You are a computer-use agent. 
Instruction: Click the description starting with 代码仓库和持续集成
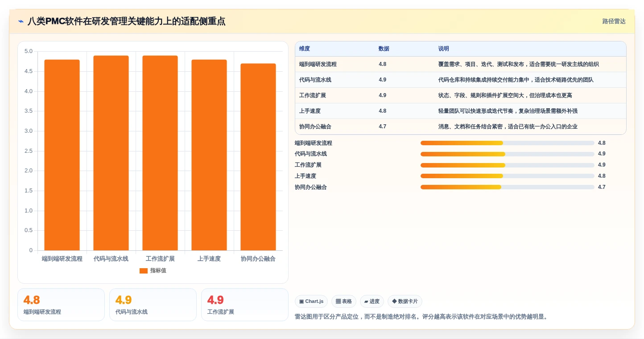516,80
